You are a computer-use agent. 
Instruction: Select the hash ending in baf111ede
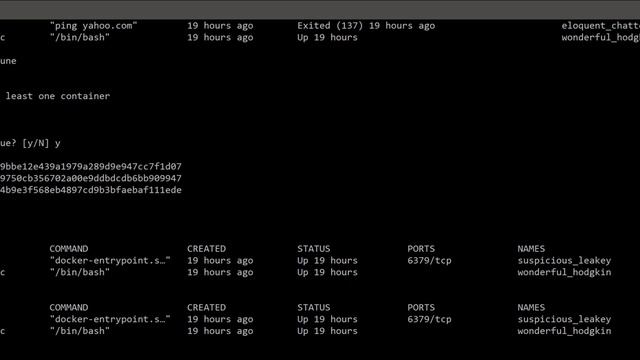[x=91, y=190]
